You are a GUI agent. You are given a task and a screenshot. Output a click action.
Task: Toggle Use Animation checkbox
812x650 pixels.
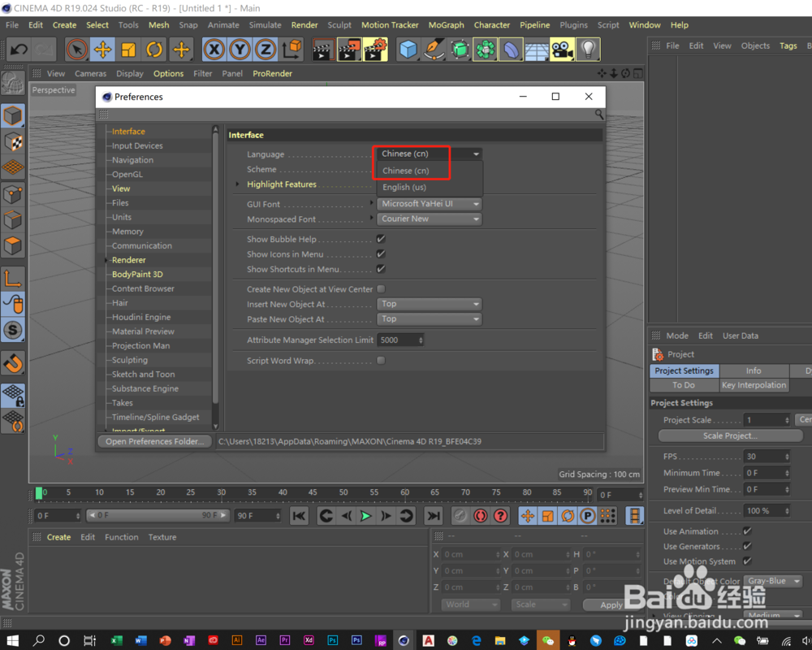pyautogui.click(x=747, y=531)
